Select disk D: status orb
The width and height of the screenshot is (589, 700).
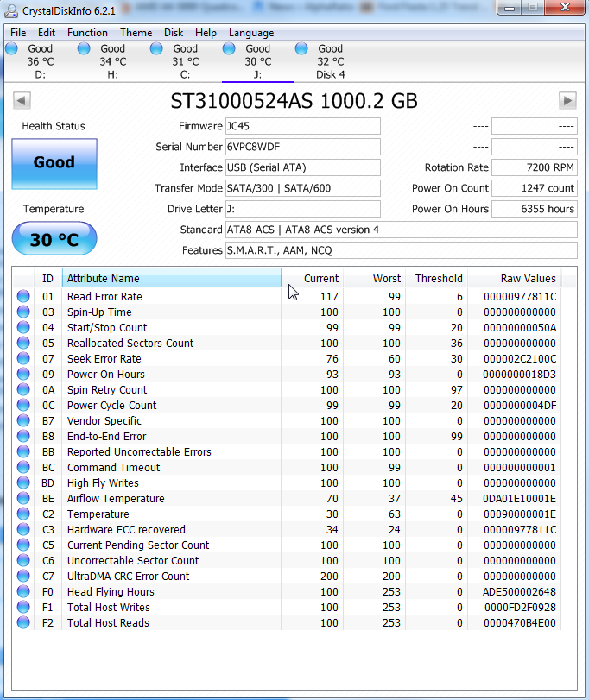click(12, 48)
